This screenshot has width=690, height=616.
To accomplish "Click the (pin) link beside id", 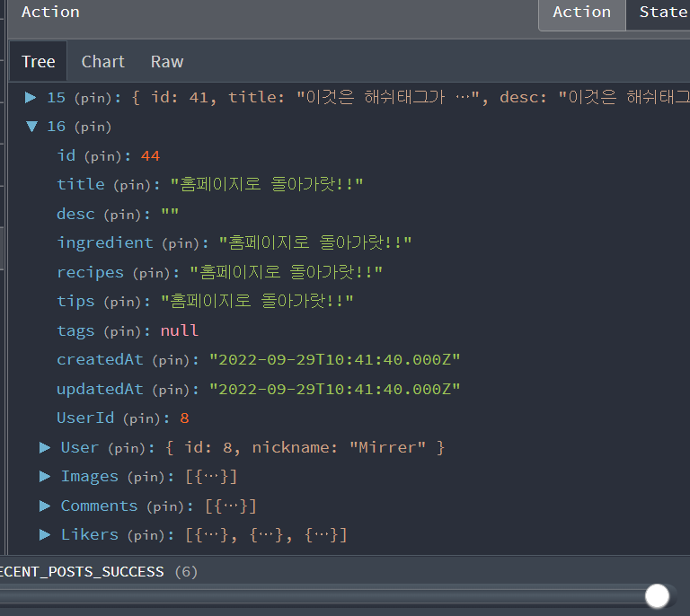I will coord(102,156).
